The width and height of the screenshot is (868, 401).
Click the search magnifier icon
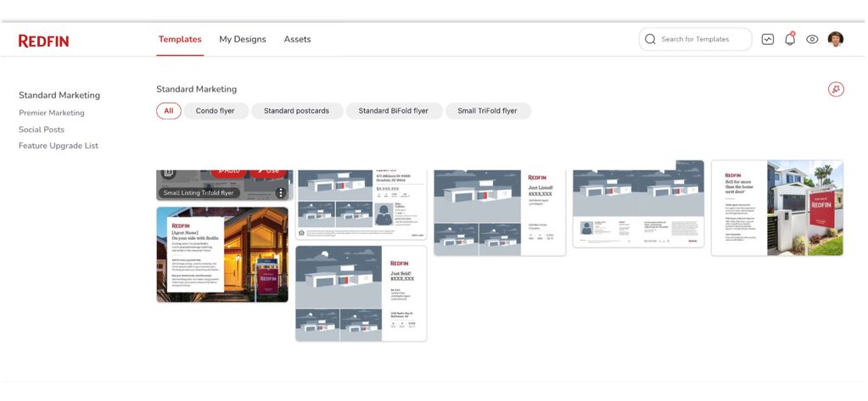651,39
